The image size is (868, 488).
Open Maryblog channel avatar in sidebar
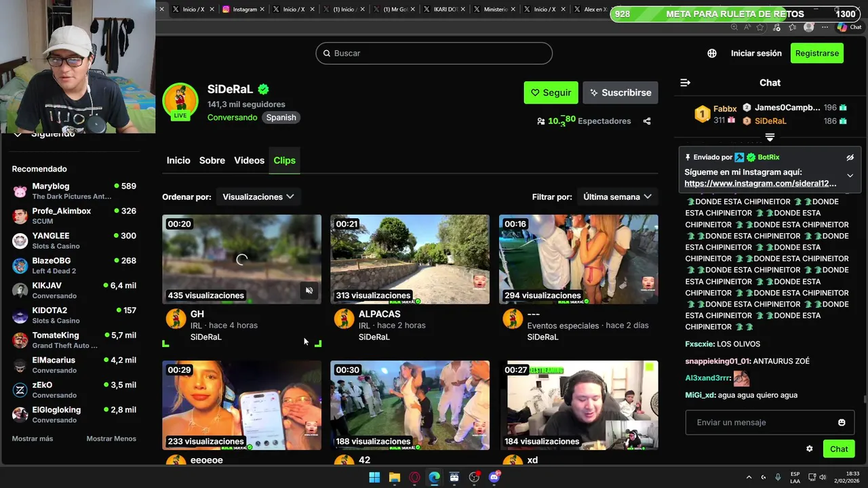tap(20, 192)
